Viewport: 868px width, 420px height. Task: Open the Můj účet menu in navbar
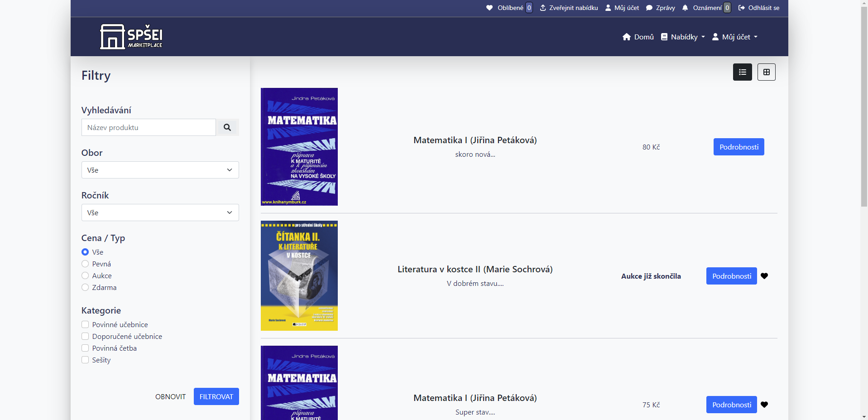734,37
